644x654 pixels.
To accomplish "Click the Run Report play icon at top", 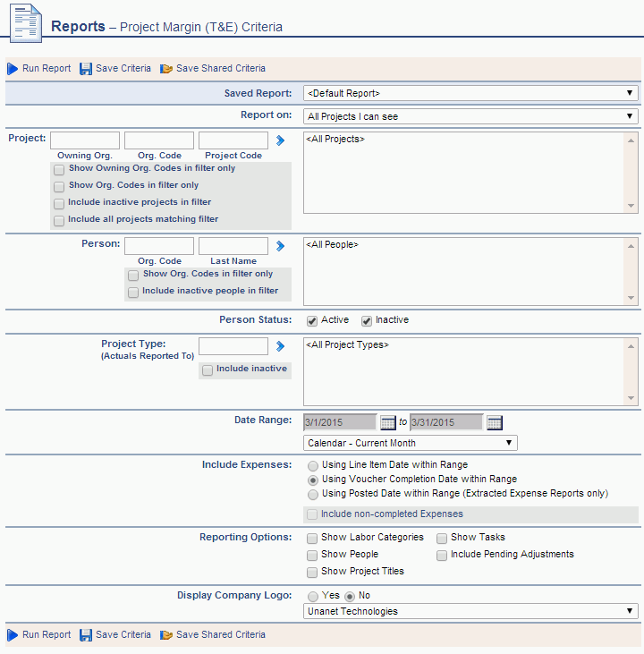I will (13, 69).
